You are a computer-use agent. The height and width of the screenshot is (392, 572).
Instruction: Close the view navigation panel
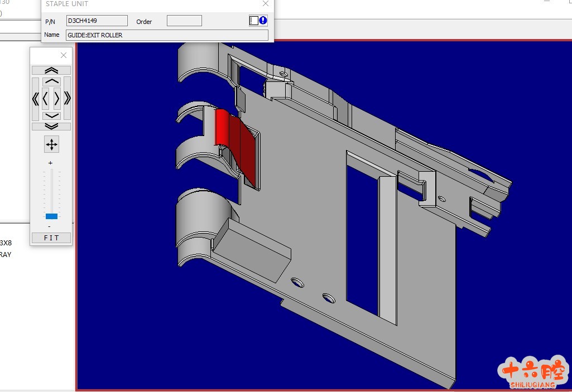(64, 55)
